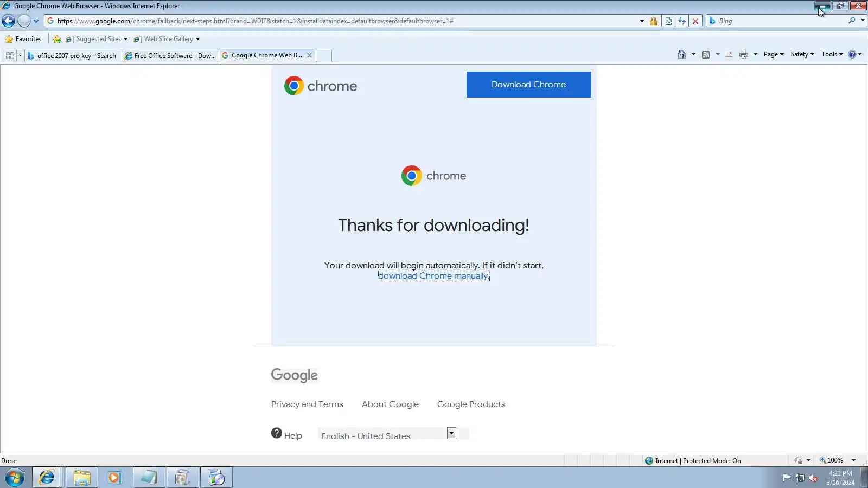868x488 pixels.
Task: Switch to 'office 2007 pro key - Search' tab
Action: pyautogui.click(x=73, y=55)
